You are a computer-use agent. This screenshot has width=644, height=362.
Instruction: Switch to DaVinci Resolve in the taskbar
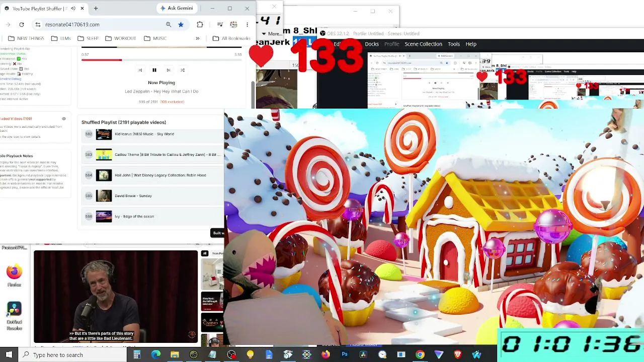[x=363, y=355]
